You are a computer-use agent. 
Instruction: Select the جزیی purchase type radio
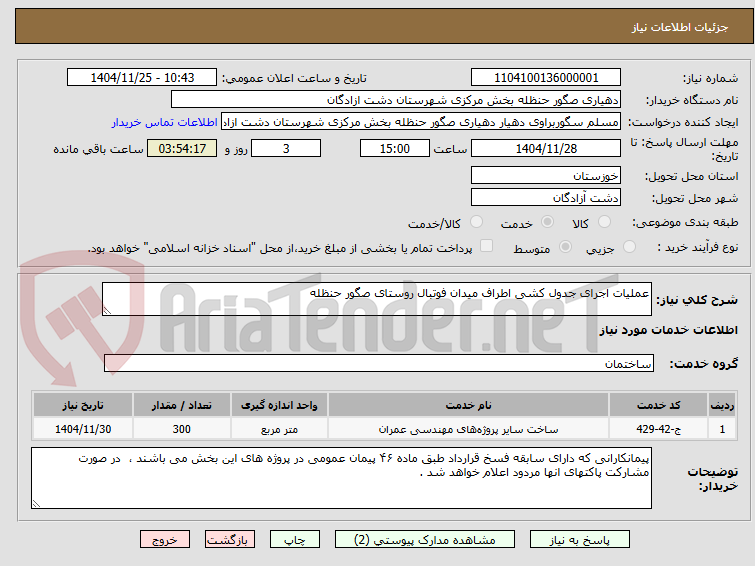[x=629, y=247]
